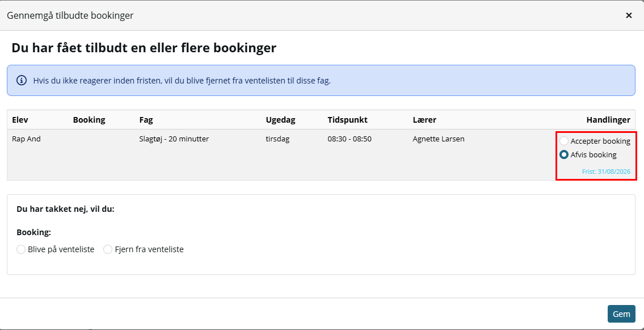Select the Afvis booking radio button
The image size is (644, 330).
coord(564,155)
